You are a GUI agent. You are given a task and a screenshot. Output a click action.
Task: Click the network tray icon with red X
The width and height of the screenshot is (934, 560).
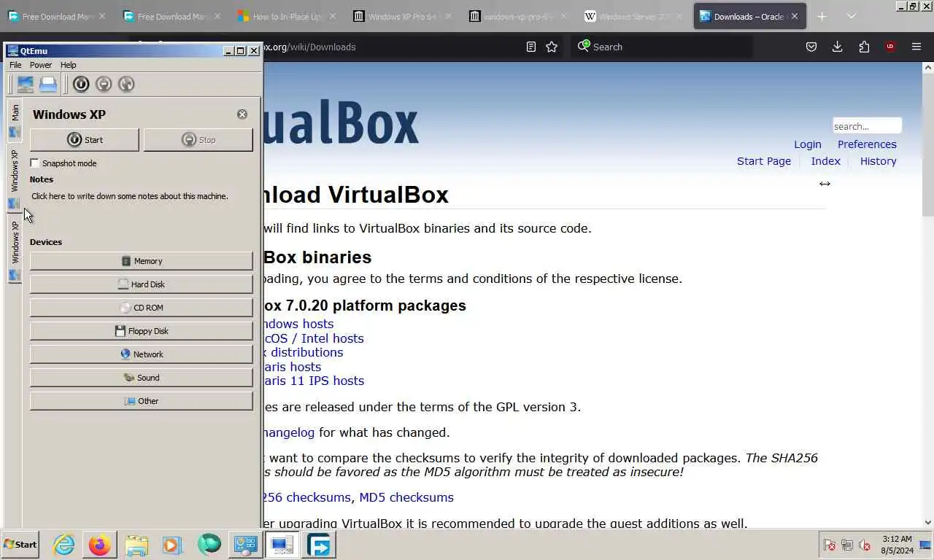tap(847, 545)
